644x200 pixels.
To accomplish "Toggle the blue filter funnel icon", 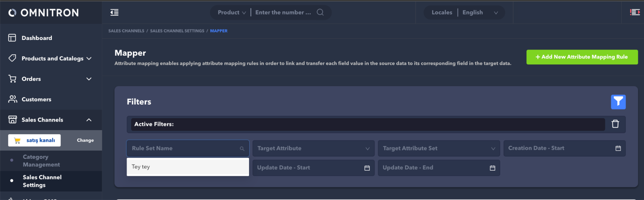I will 618,102.
